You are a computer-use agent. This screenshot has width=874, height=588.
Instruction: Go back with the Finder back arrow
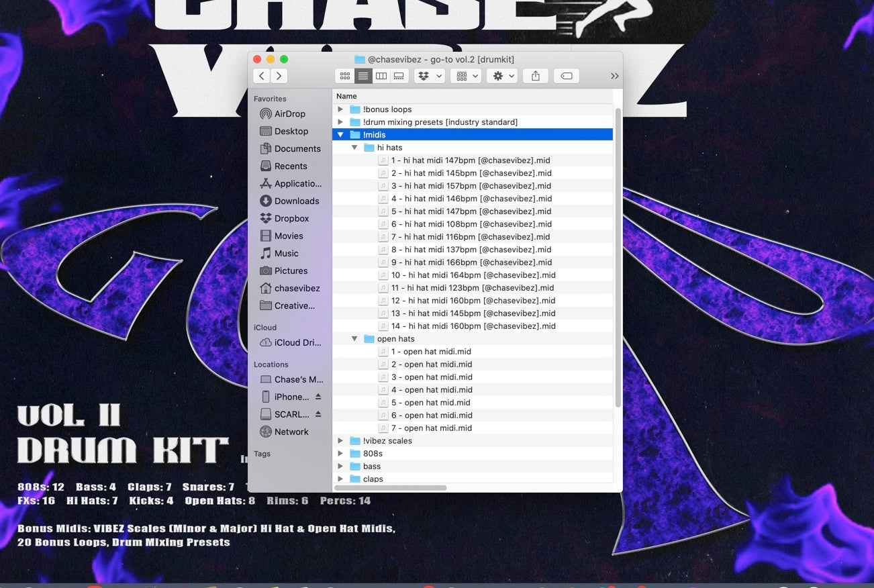(262, 76)
